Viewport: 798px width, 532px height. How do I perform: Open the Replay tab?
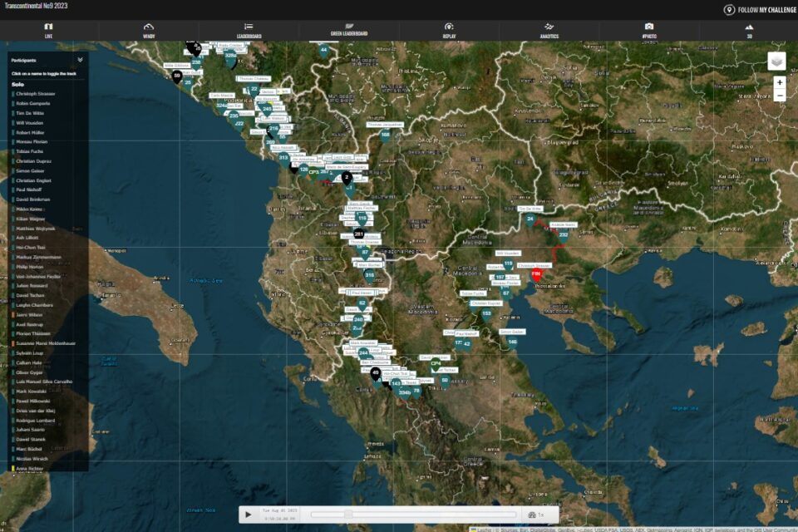click(x=449, y=31)
